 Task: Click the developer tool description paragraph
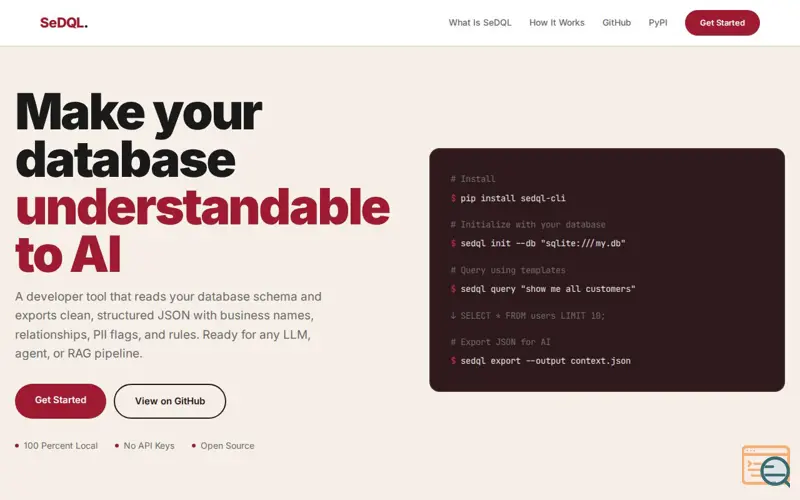tap(168, 325)
